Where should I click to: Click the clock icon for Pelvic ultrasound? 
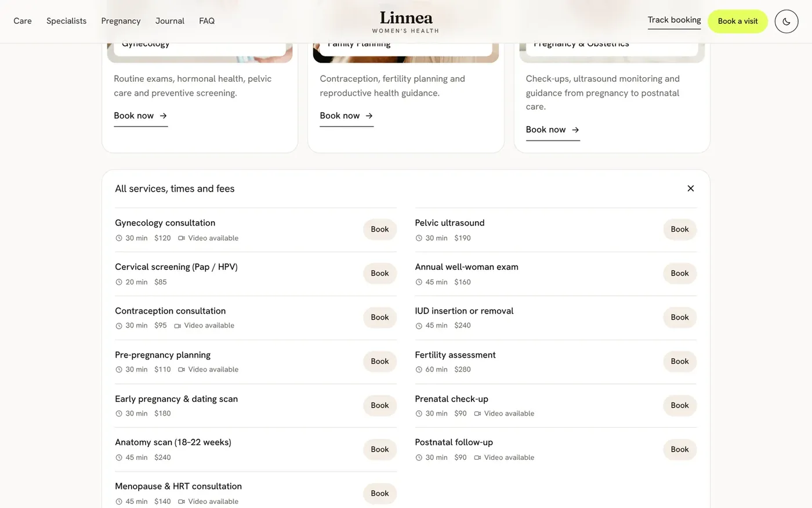point(419,238)
